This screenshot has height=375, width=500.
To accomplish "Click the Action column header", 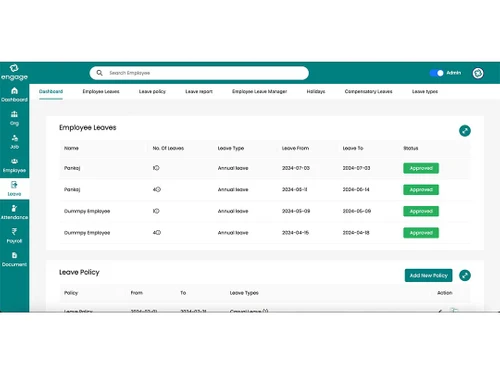I will [445, 293].
